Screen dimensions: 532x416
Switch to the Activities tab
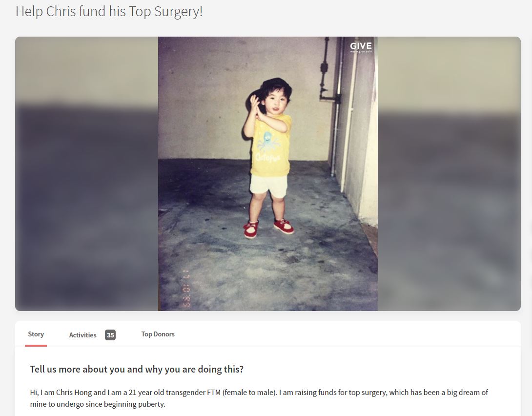coord(83,335)
